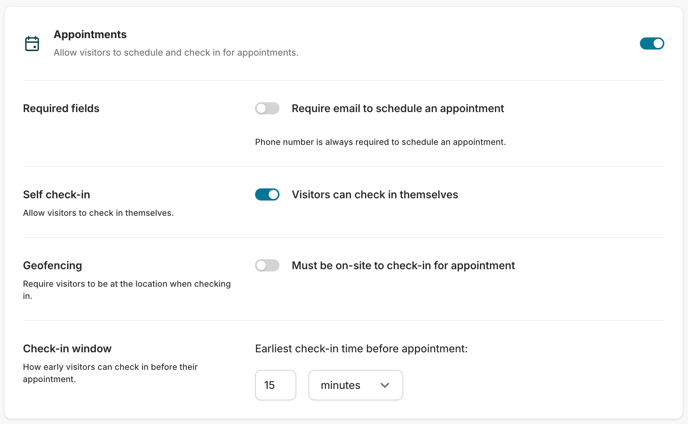
Task: Turn off the self check-in toggle
Action: 267,195
